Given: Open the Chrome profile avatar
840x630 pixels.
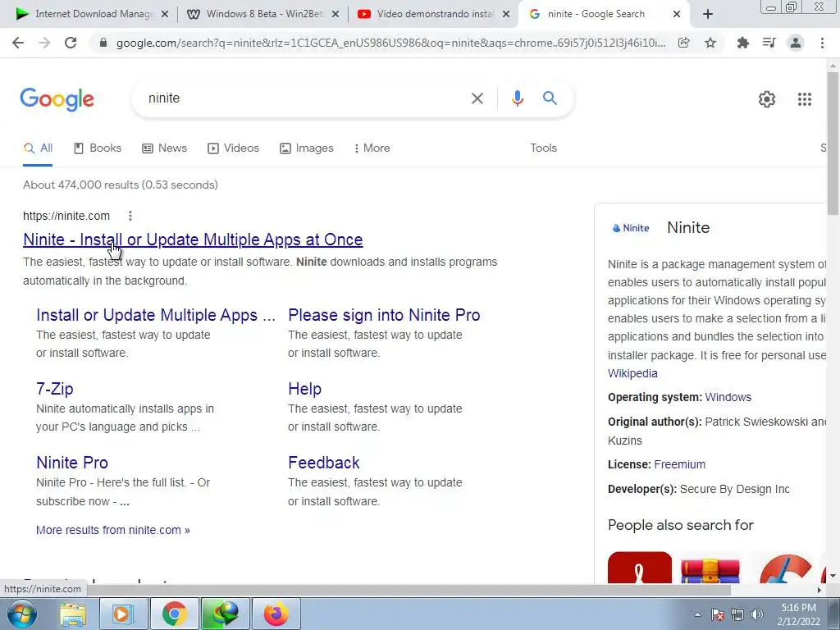Looking at the screenshot, I should point(796,43).
